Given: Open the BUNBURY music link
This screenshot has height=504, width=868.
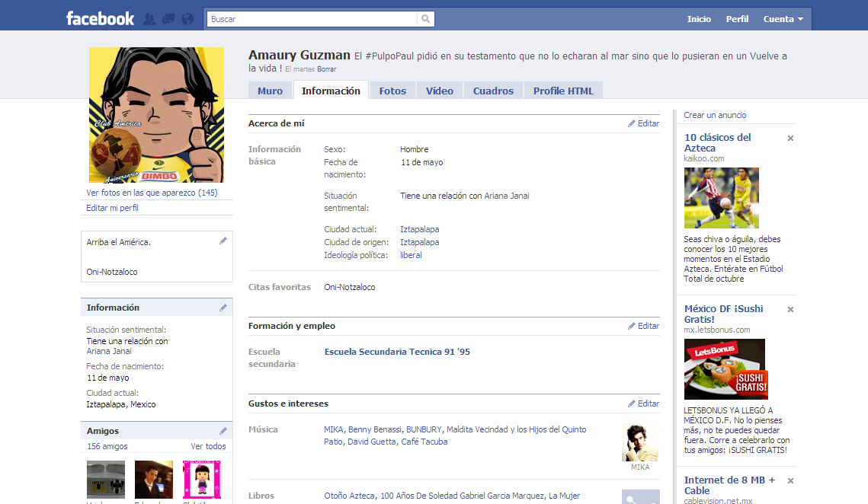Looking at the screenshot, I should pos(424,429).
